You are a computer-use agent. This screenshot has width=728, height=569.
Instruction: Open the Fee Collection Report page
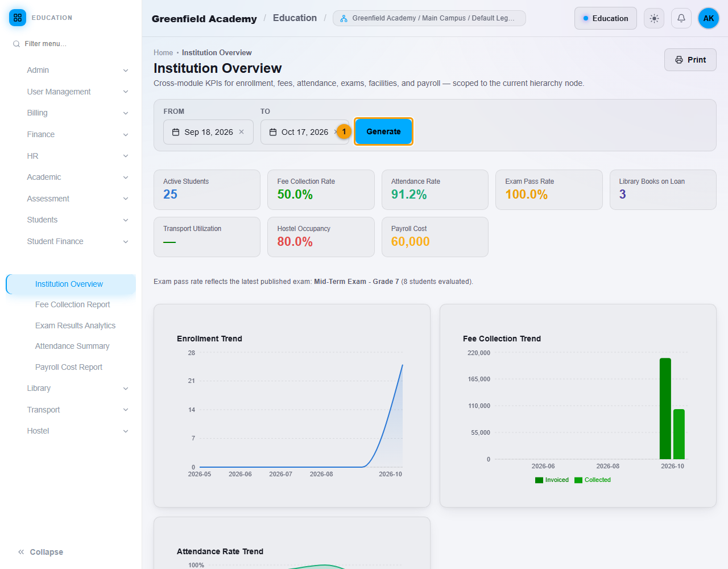[72, 304]
